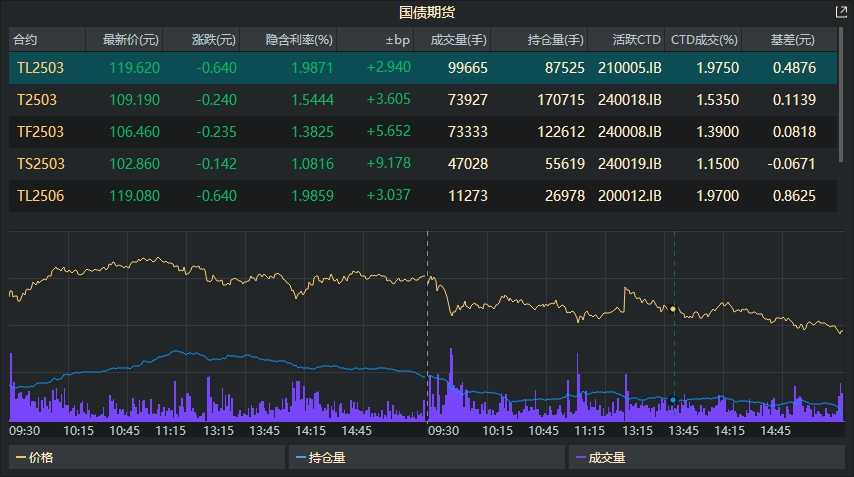Click the 国债期货 panel title
The height and width of the screenshot is (477, 854).
point(427,12)
